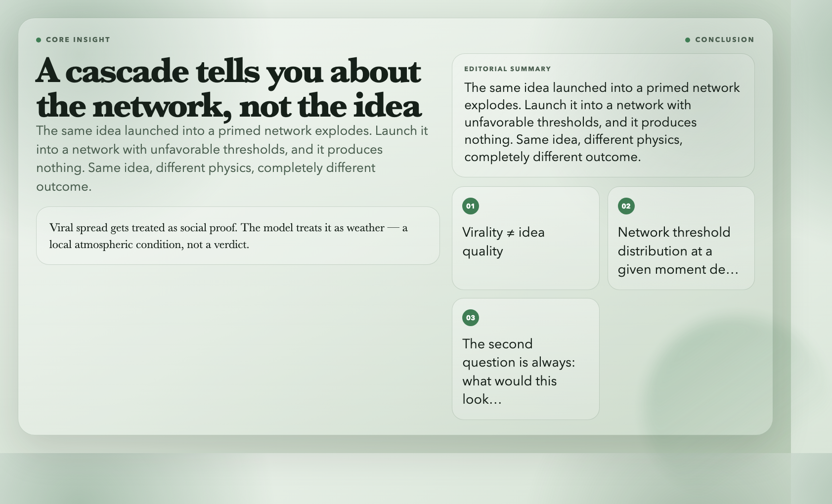The height and width of the screenshot is (504, 832).
Task: Select the CONCLUSION label
Action: point(724,40)
